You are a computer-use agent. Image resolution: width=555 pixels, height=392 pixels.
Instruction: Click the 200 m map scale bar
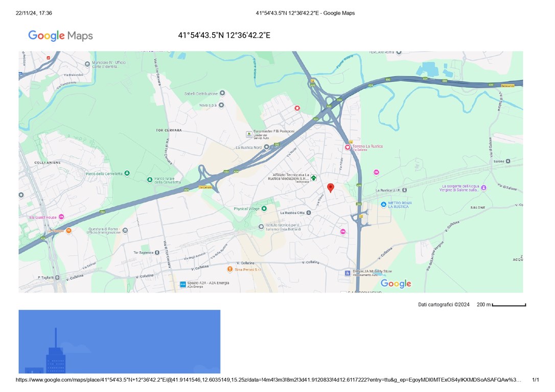508,305
